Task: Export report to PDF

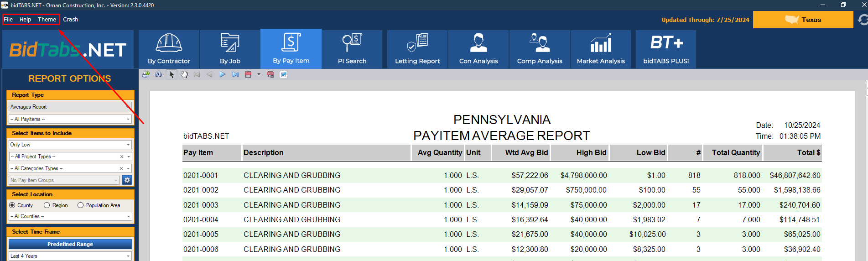Action: [x=248, y=74]
